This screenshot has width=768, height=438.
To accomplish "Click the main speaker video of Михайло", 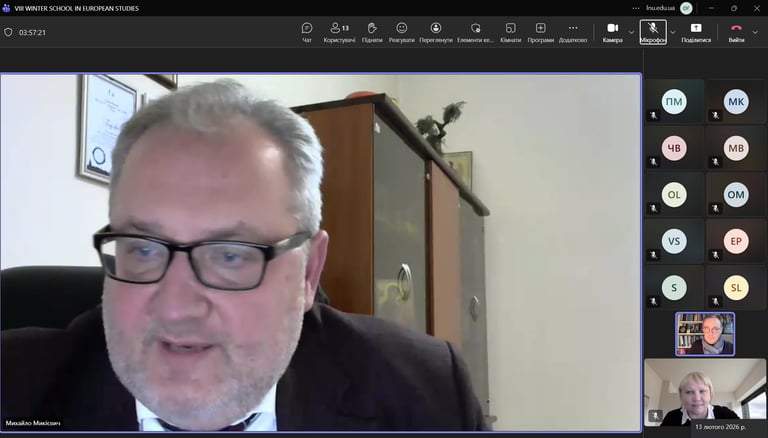I will pos(321,253).
